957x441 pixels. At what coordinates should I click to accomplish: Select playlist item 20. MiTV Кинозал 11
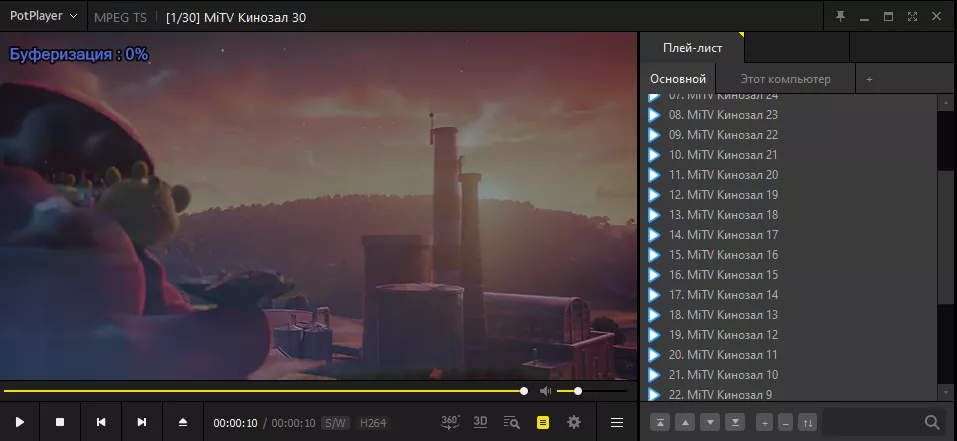790,355
